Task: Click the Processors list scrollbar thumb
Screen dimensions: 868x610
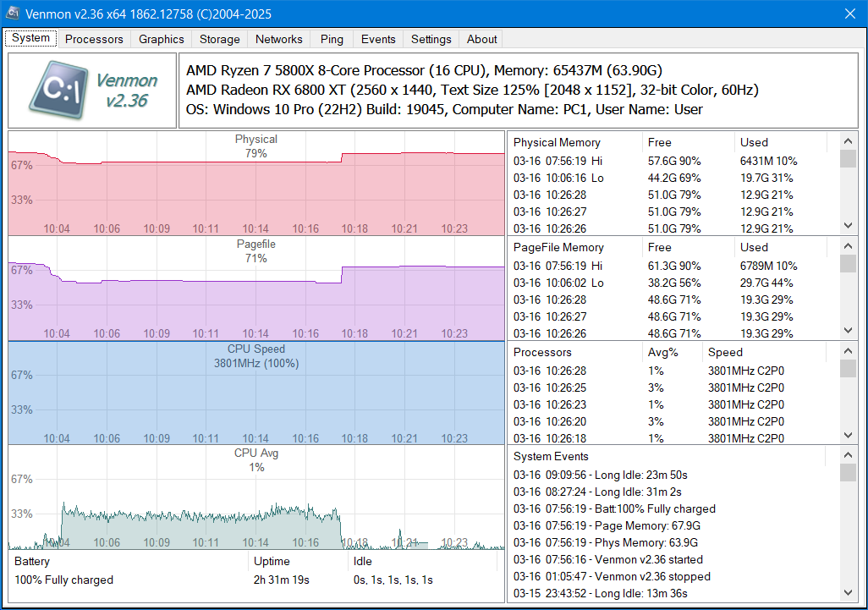Action: click(x=848, y=368)
